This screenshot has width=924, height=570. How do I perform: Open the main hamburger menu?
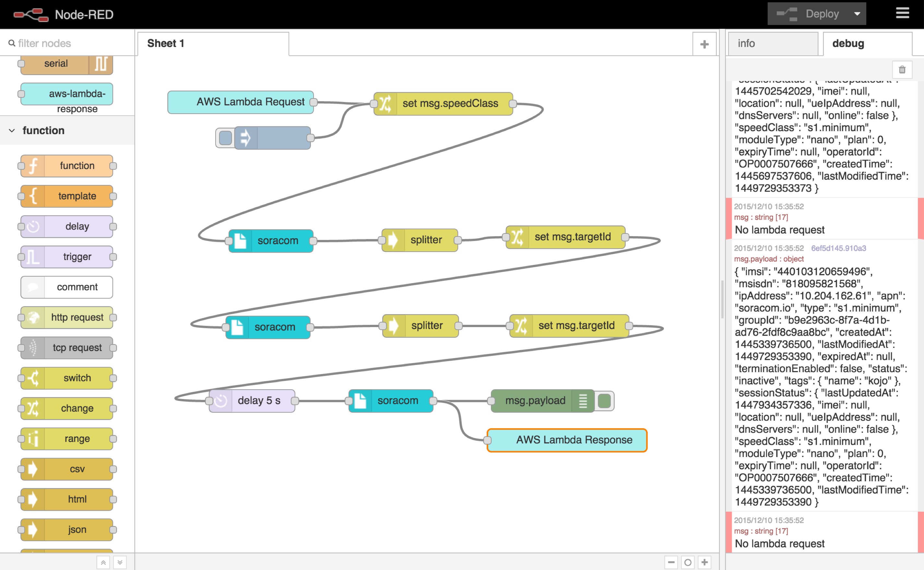click(903, 14)
